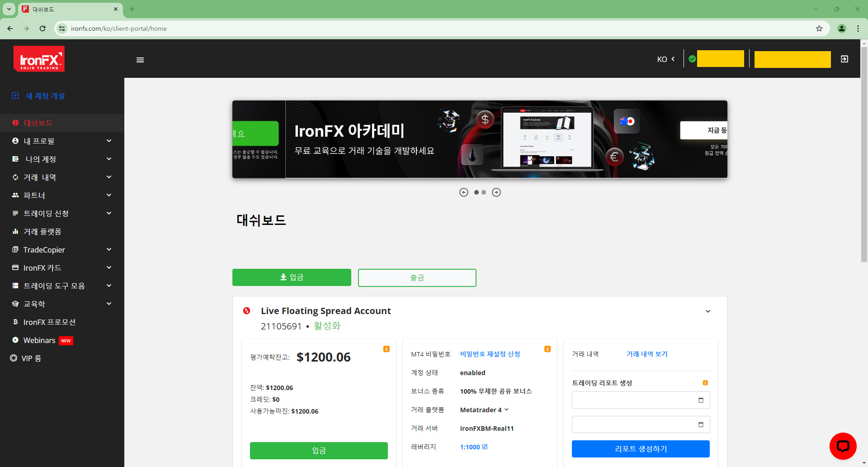Click the IronFX logo in the top left
This screenshot has width=868, height=467.
(39, 59)
